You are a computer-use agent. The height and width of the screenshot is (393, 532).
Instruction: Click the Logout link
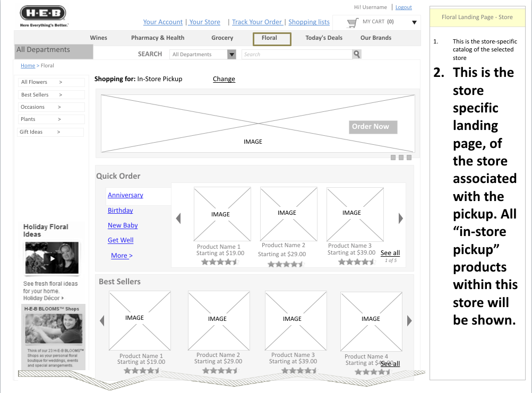point(404,7)
